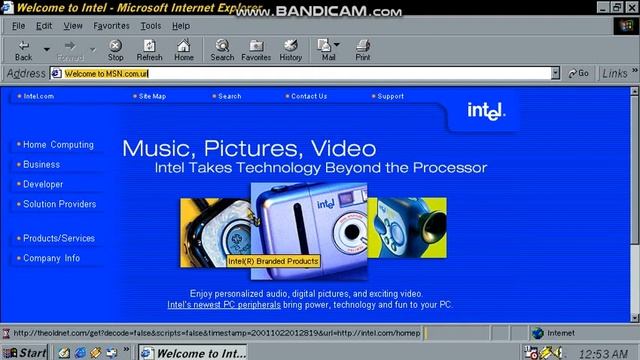
Task: Stop page loading with Stop button
Action: tap(116, 51)
